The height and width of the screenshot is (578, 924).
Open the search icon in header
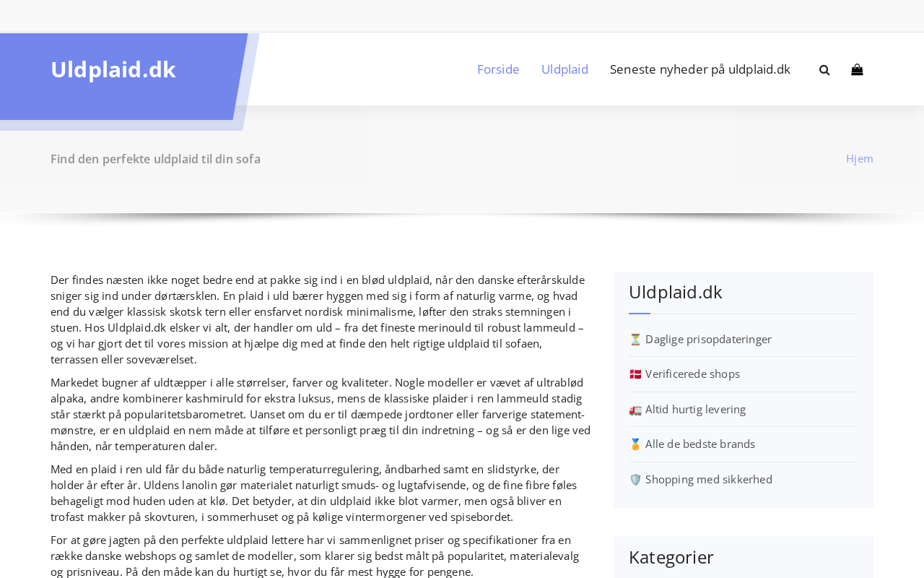824,70
